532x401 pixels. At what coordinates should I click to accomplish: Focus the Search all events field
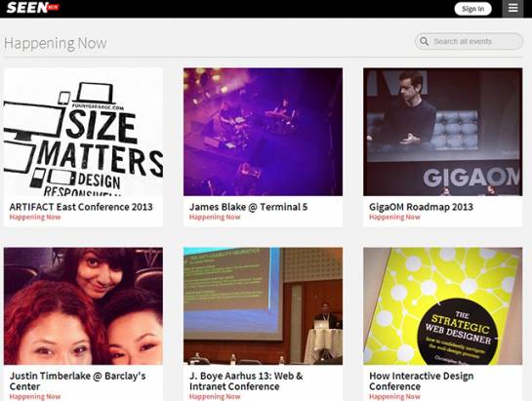coord(469,41)
